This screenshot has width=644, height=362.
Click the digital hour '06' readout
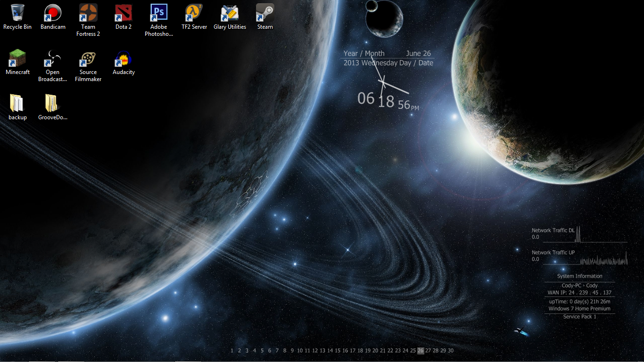[366, 99]
